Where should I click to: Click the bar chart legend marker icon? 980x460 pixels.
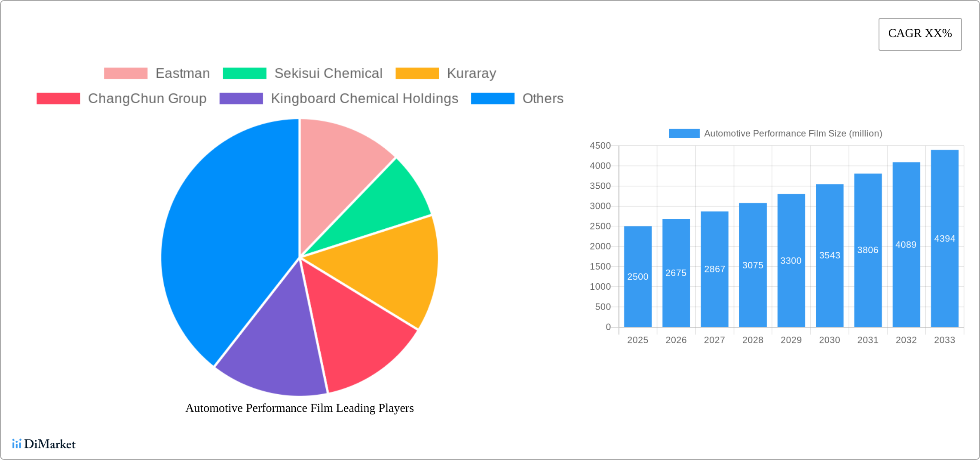684,134
